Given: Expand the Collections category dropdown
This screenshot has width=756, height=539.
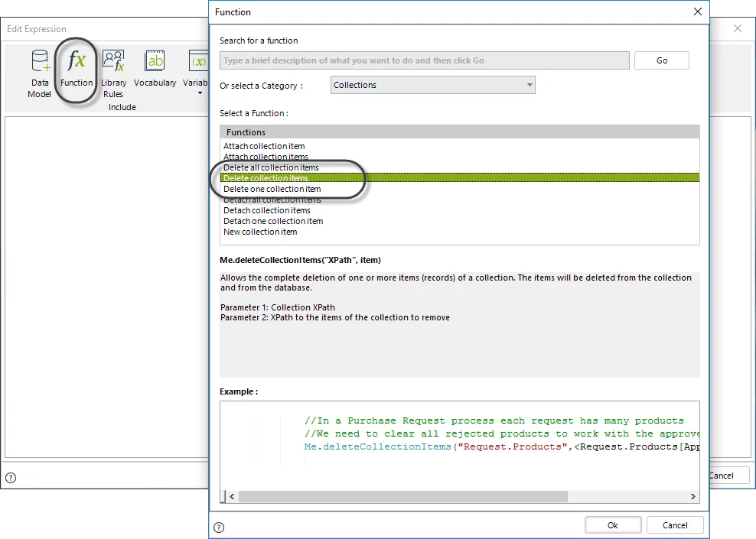Looking at the screenshot, I should [432, 85].
